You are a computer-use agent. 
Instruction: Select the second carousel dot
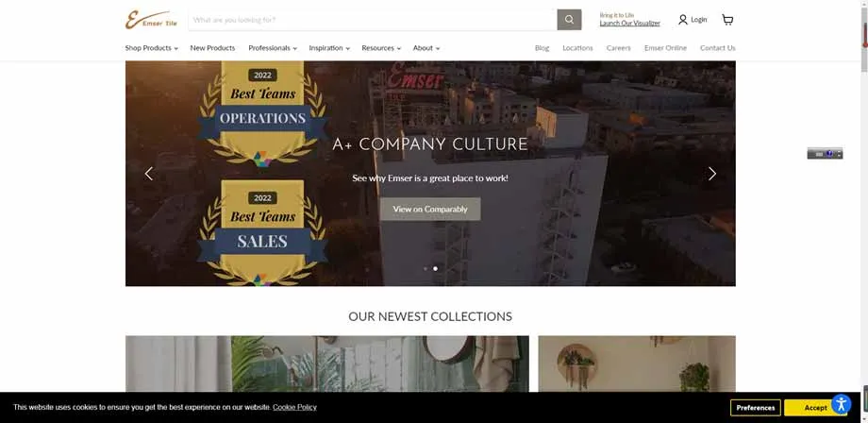[x=435, y=268]
